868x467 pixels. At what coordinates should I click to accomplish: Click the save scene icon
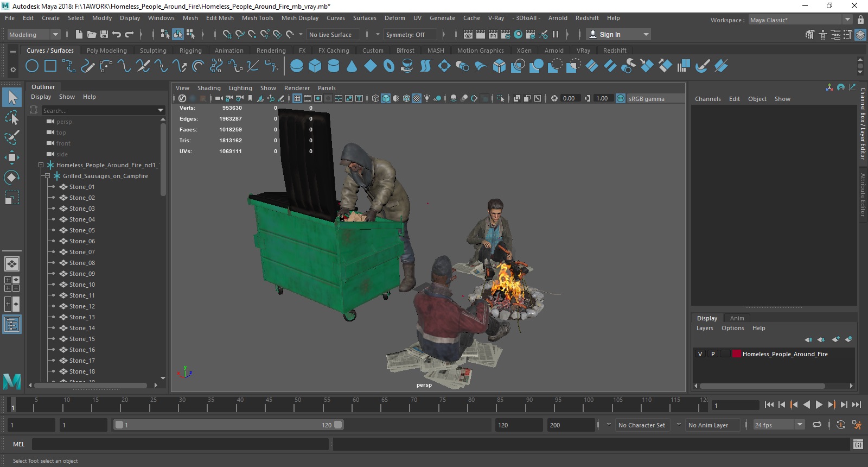[104, 34]
